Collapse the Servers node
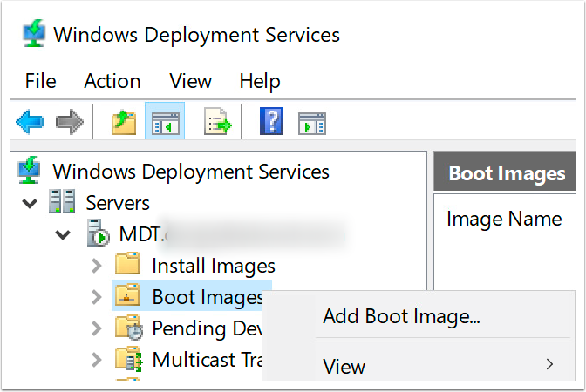This screenshot has width=586, height=392. [30, 204]
